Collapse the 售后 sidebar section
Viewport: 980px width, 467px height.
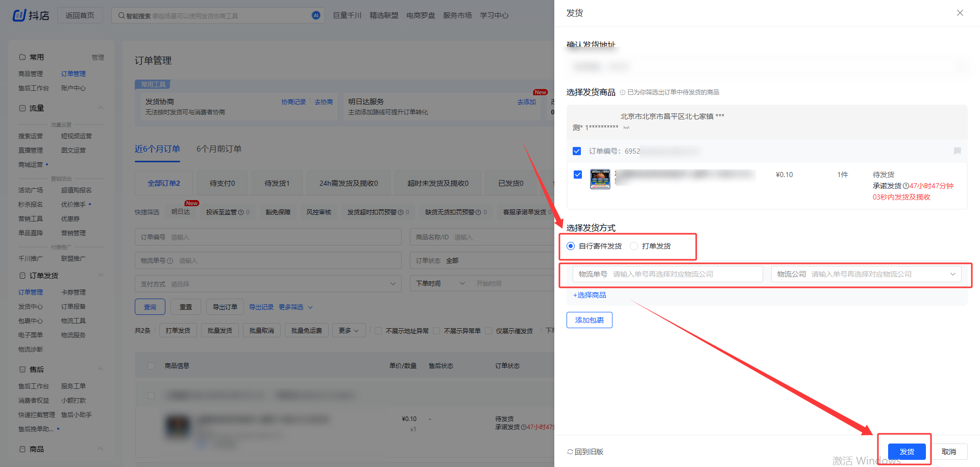101,369
